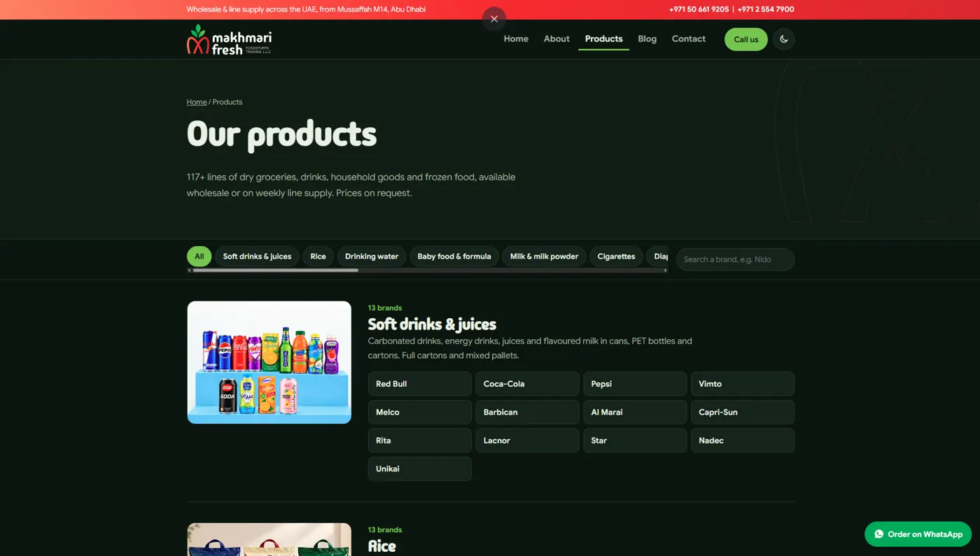Select the Lacnor brand

(x=528, y=441)
